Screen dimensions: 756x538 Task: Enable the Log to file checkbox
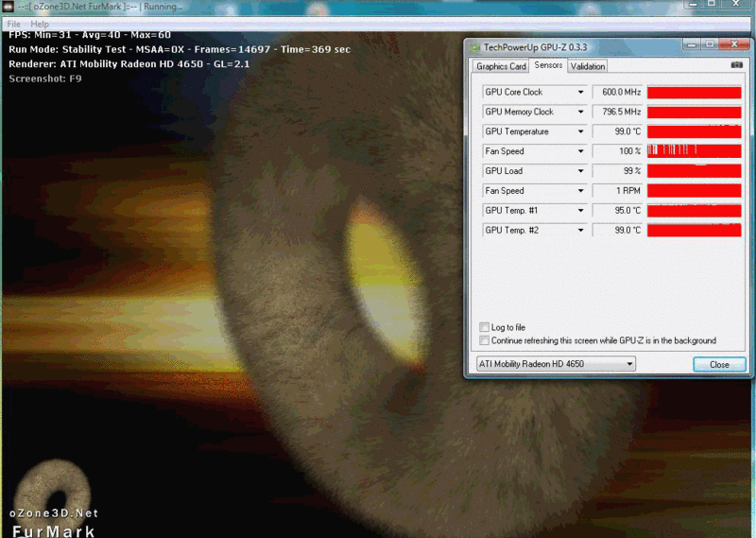tap(484, 327)
